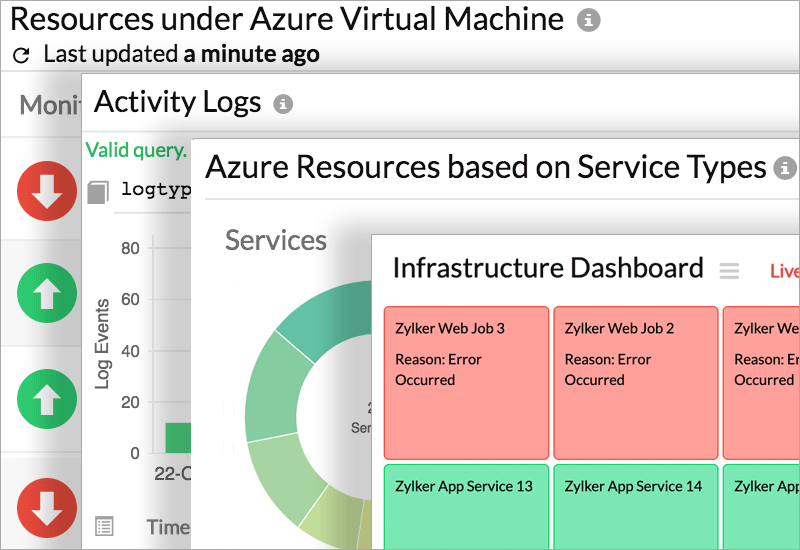800x550 pixels.
Task: Click the lower-left light green donut segment
Action: pos(285,480)
